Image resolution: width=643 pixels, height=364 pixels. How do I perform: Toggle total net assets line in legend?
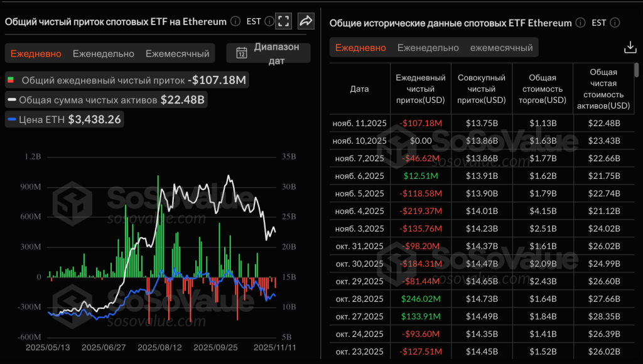tap(11, 99)
